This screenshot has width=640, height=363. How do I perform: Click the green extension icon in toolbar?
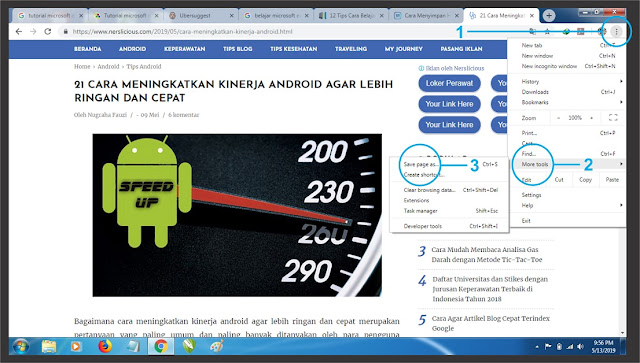(x=566, y=31)
